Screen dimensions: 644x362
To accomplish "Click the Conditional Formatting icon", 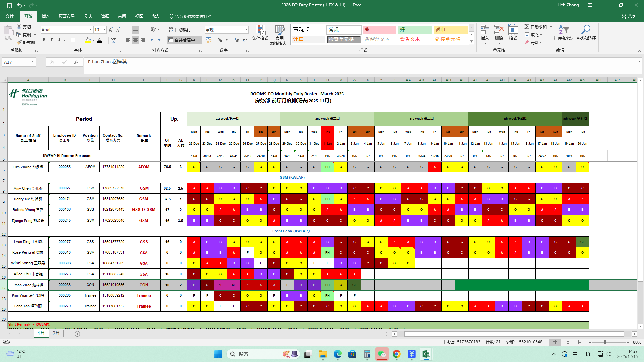I will click(x=260, y=31).
